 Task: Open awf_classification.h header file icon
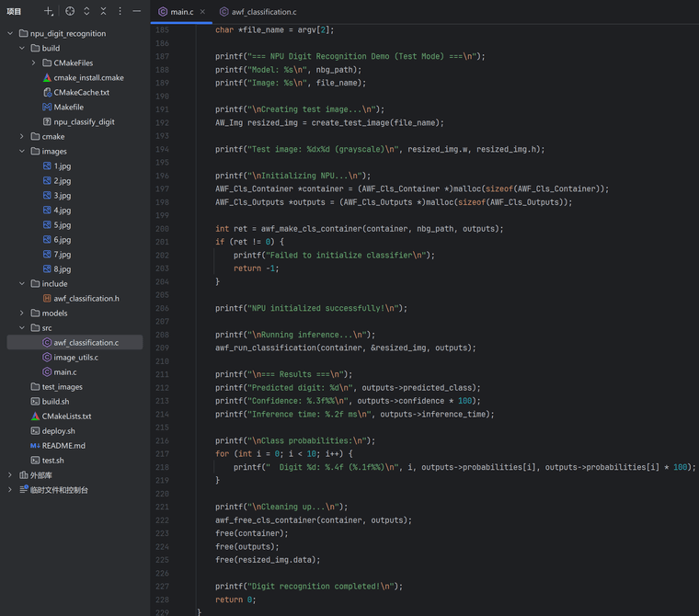[47, 298]
